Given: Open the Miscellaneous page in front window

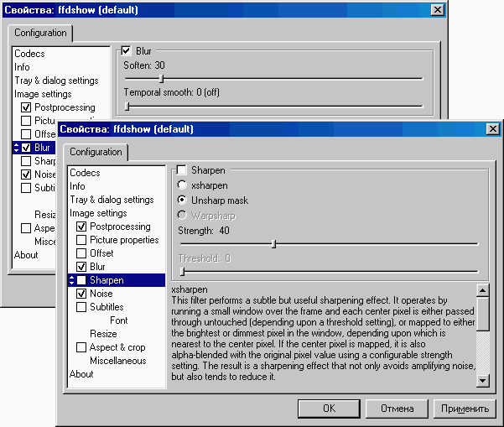Looking at the screenshot, I should [118, 361].
